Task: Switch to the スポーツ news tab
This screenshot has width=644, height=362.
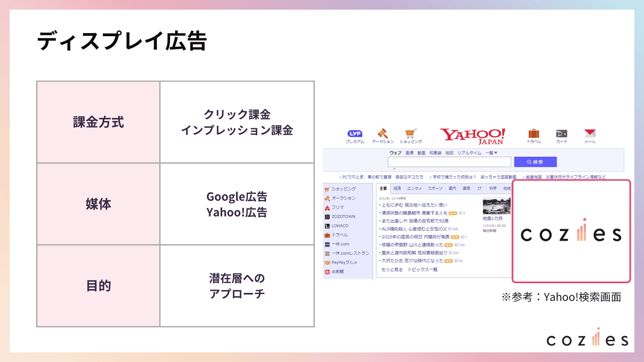Action: pyautogui.click(x=435, y=188)
